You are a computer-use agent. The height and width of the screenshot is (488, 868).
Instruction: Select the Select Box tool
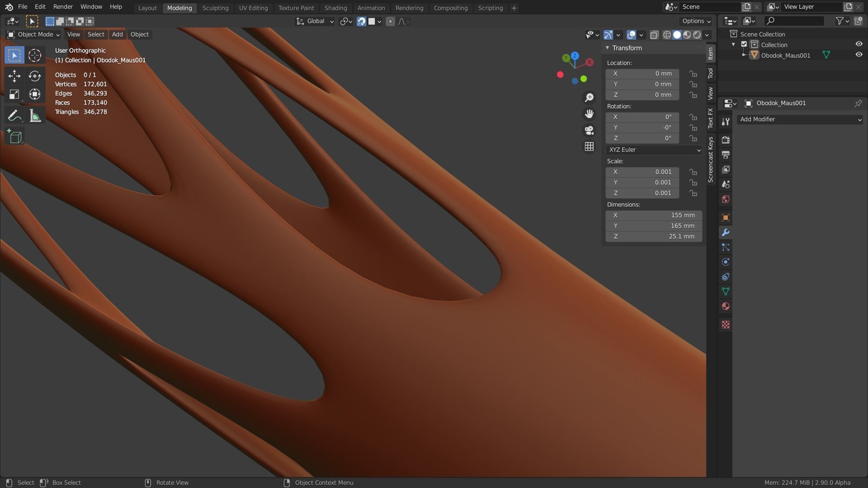pos(14,55)
